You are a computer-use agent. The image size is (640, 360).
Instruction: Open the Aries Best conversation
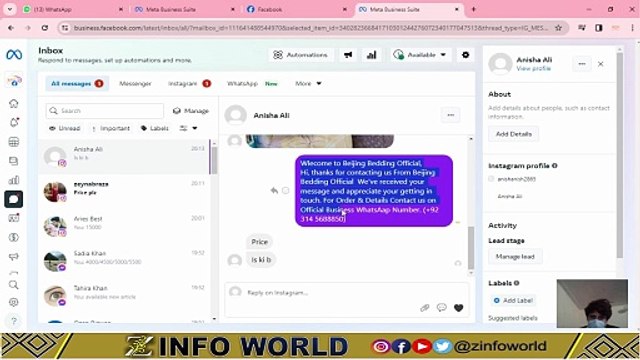tap(124, 226)
